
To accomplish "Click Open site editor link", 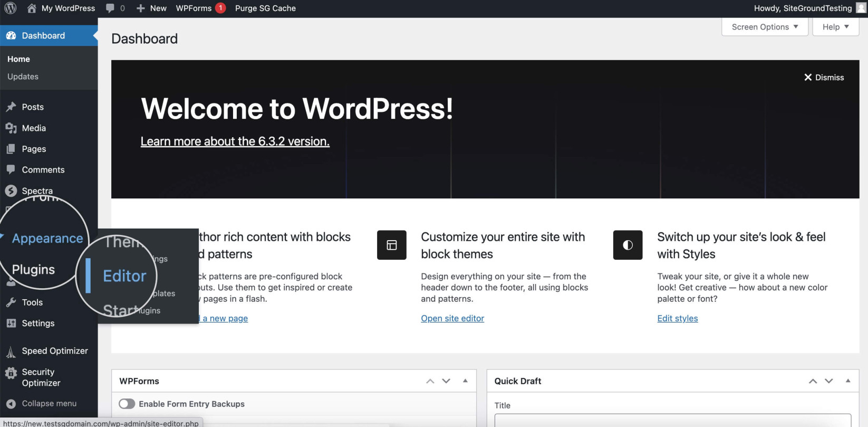I will pyautogui.click(x=452, y=318).
